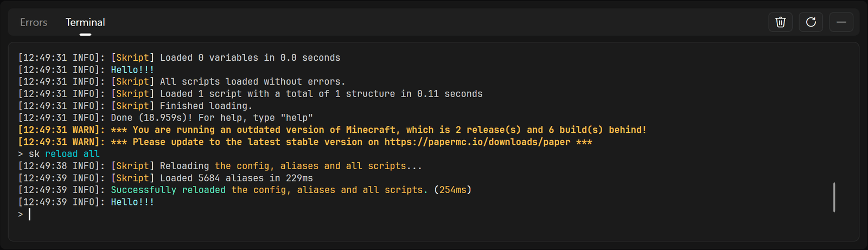The width and height of the screenshot is (868, 250).
Task: Open the papermc.io downloads link
Action: pyautogui.click(x=477, y=142)
